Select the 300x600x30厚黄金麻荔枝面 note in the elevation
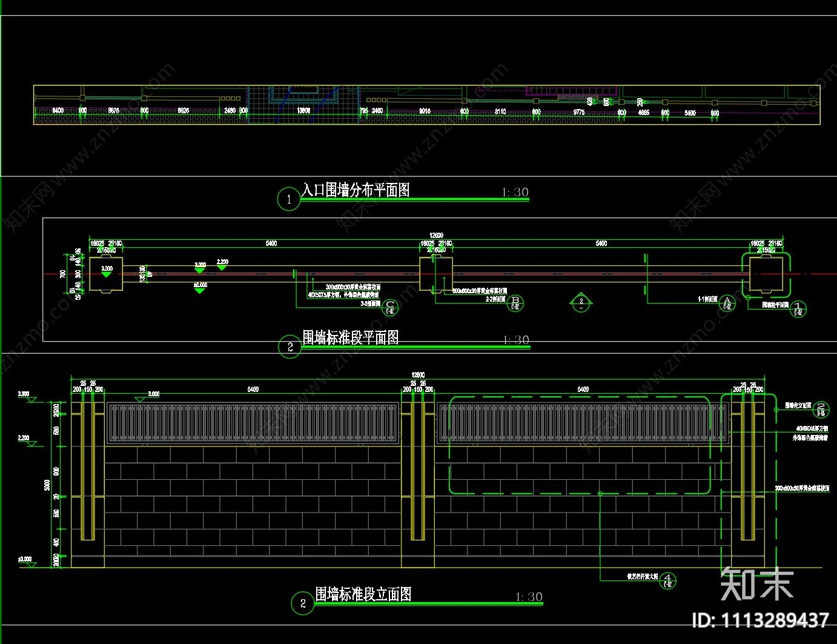 click(x=802, y=488)
